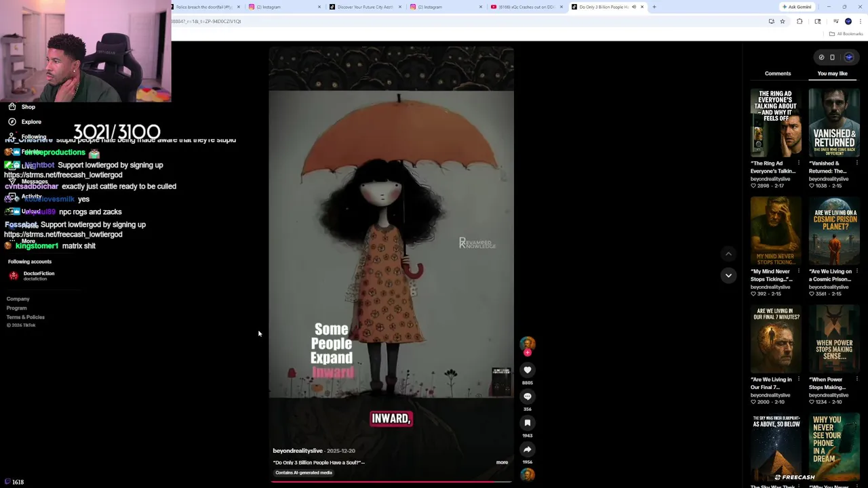Open options for "Vanished & Returned" video
This screenshot has width=868, height=488.
click(x=856, y=163)
